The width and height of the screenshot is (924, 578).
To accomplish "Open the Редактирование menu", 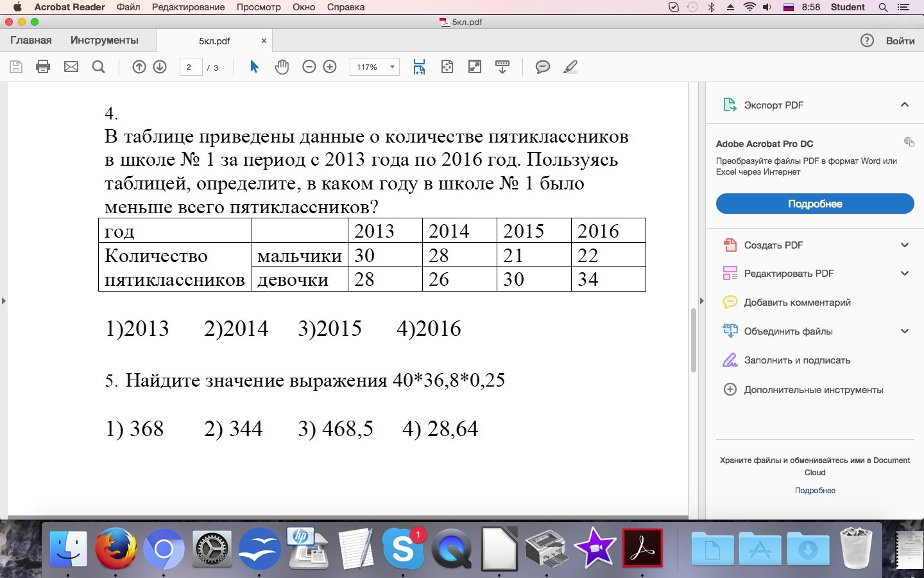I will click(x=188, y=7).
